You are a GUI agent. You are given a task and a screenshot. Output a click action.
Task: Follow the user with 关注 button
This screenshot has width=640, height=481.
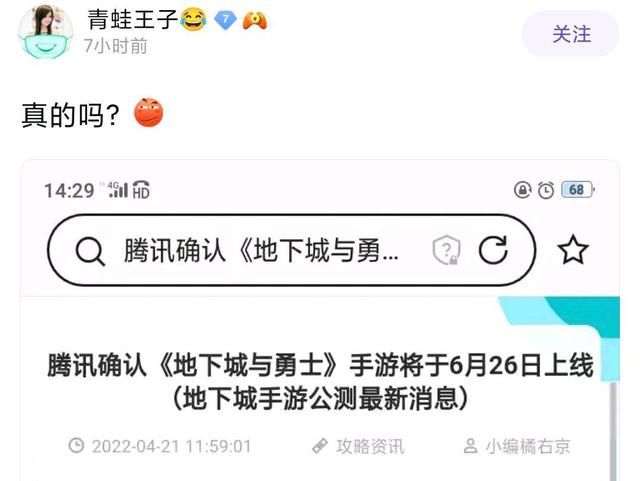[x=571, y=34]
